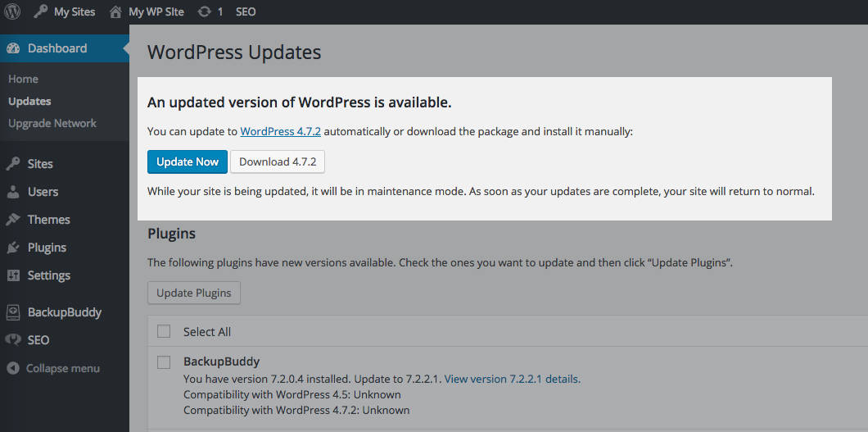The width and height of the screenshot is (868, 432).
Task: Check the Select All checkbox
Action: click(x=164, y=331)
